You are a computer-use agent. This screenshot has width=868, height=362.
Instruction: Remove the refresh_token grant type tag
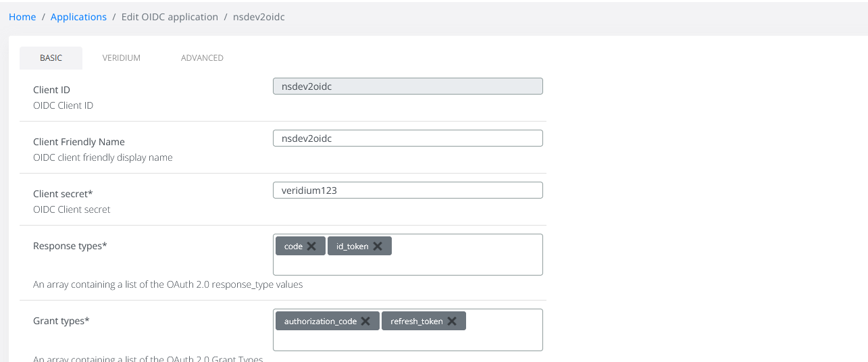coord(452,321)
